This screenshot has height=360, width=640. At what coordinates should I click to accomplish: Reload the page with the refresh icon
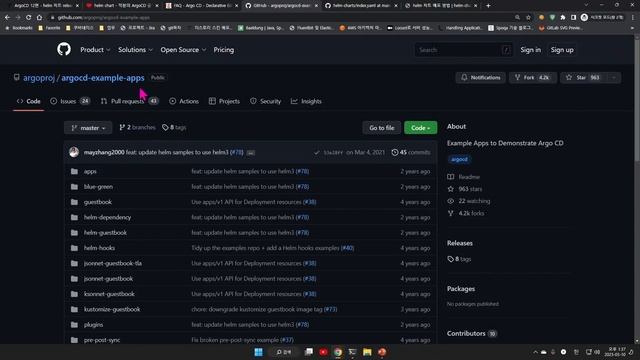point(29,18)
